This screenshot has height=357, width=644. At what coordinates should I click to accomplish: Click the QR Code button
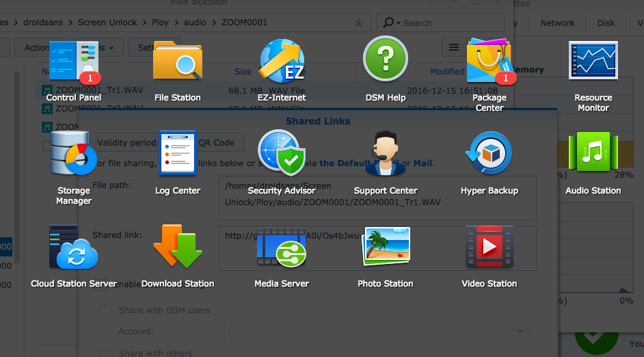[217, 143]
